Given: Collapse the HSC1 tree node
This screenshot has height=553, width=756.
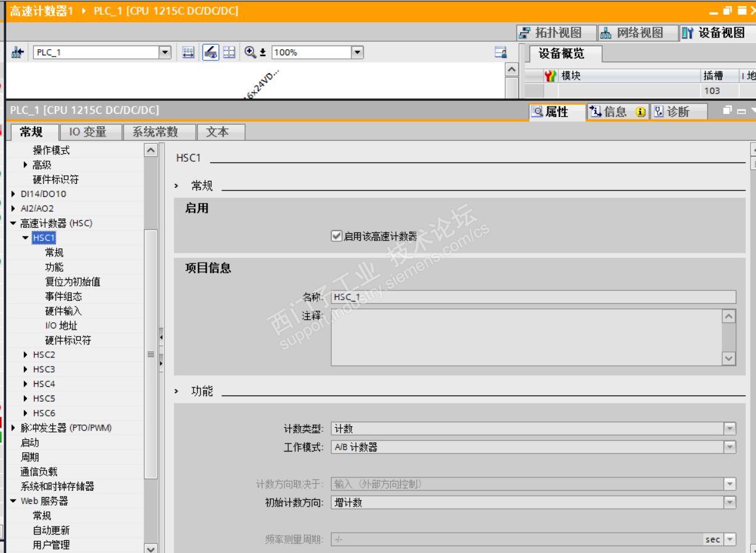Looking at the screenshot, I should pyautogui.click(x=25, y=238).
